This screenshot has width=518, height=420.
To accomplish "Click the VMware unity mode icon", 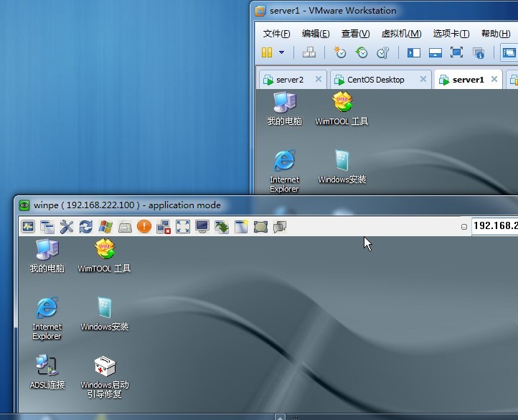I will 479,52.
